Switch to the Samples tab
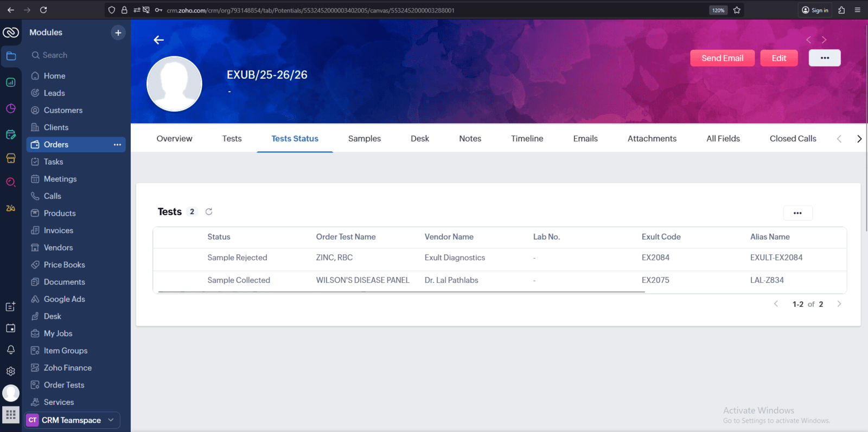868x432 pixels. pos(364,139)
